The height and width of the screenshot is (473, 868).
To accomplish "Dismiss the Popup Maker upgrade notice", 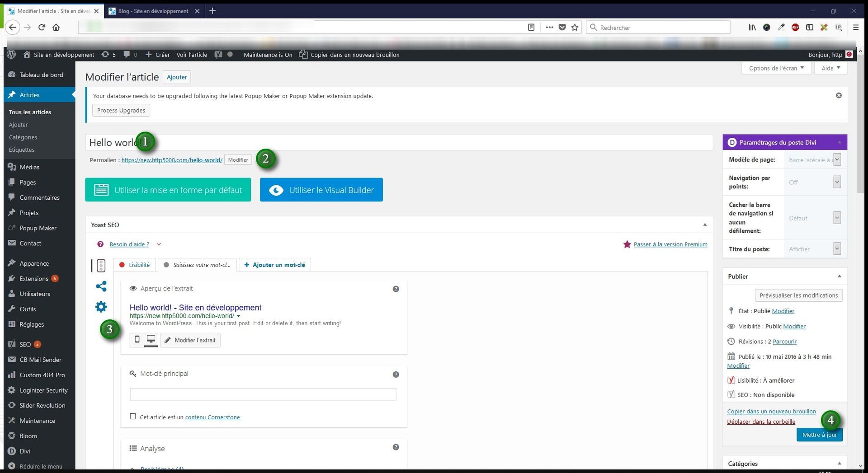I will [839, 95].
